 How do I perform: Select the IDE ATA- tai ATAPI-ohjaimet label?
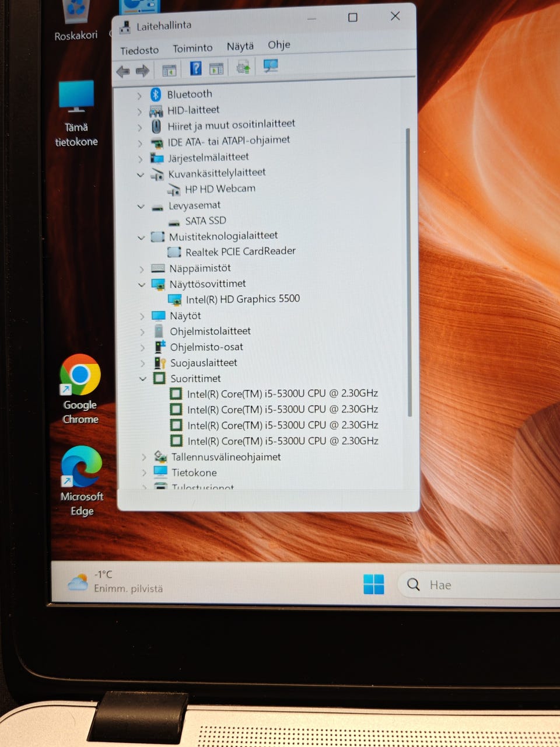[x=229, y=141]
